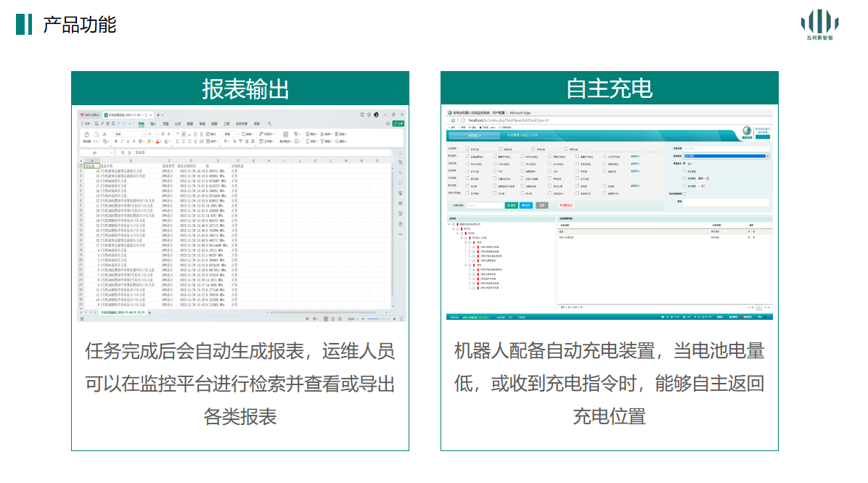Click the green share button in WPS
Viewport: 868px width, 483px height.
tap(400, 124)
